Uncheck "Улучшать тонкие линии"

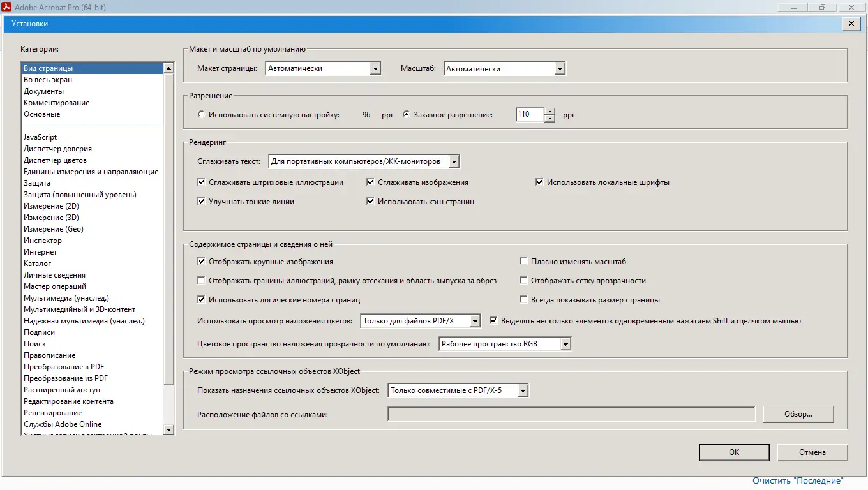[202, 201]
